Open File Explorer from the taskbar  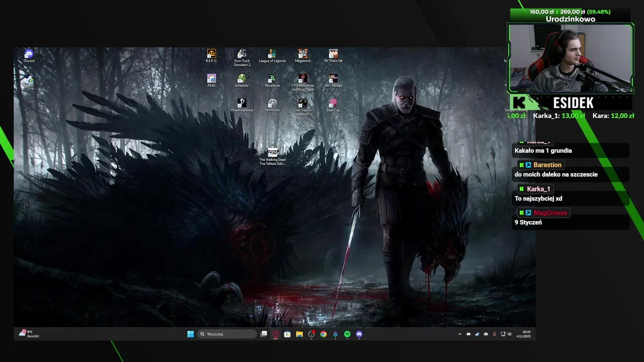point(299,334)
